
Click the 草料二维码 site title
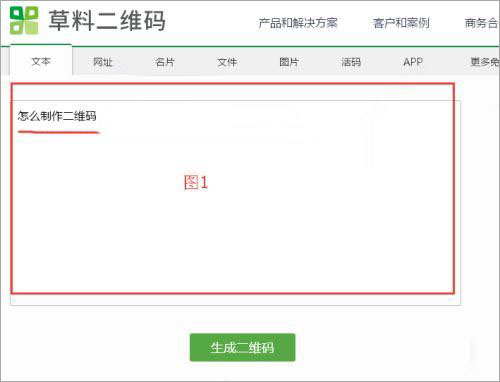[x=107, y=21]
